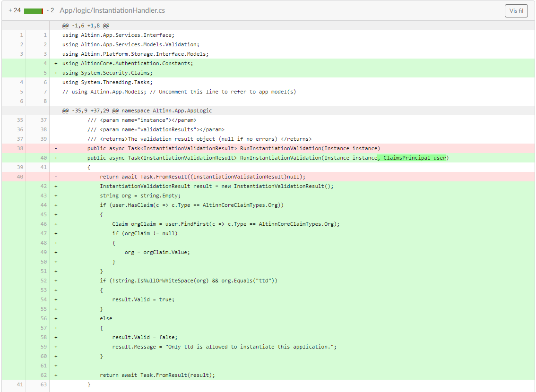Click new line number 4
The height and width of the screenshot is (392, 536).
[45, 63]
